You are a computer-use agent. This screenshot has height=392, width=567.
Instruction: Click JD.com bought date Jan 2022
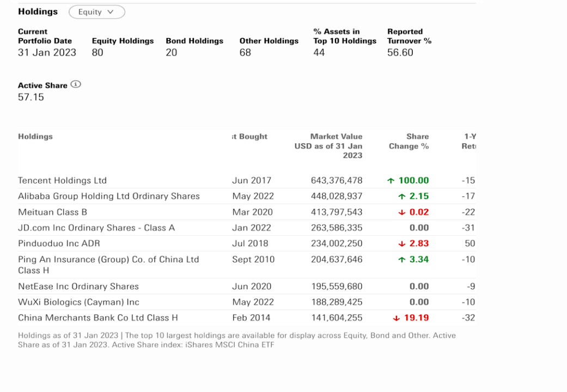252,228
